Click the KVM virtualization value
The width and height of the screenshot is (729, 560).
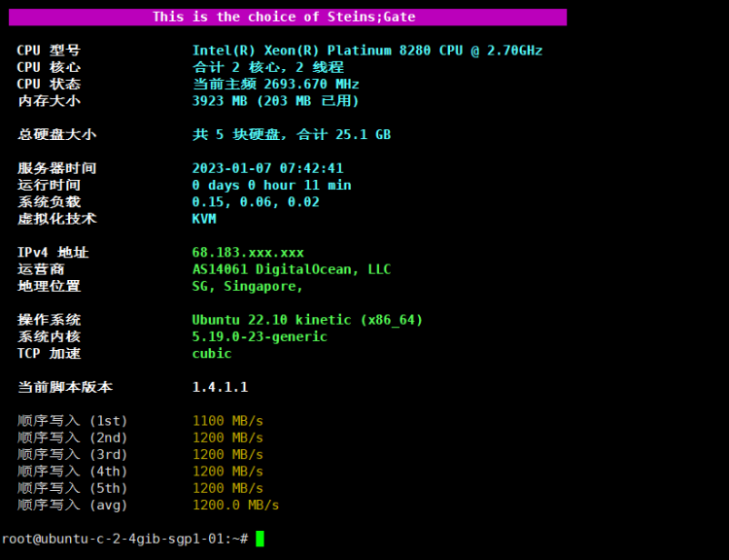click(204, 219)
